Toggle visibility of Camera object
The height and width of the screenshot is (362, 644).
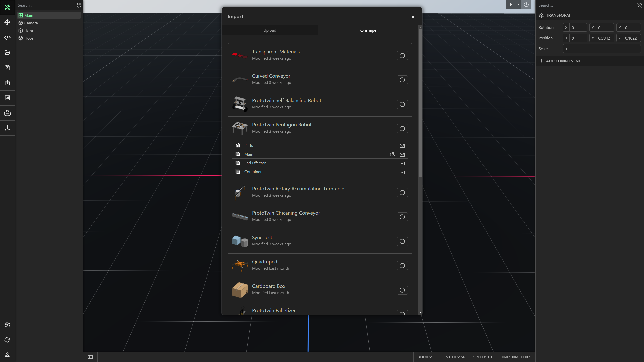[21, 23]
